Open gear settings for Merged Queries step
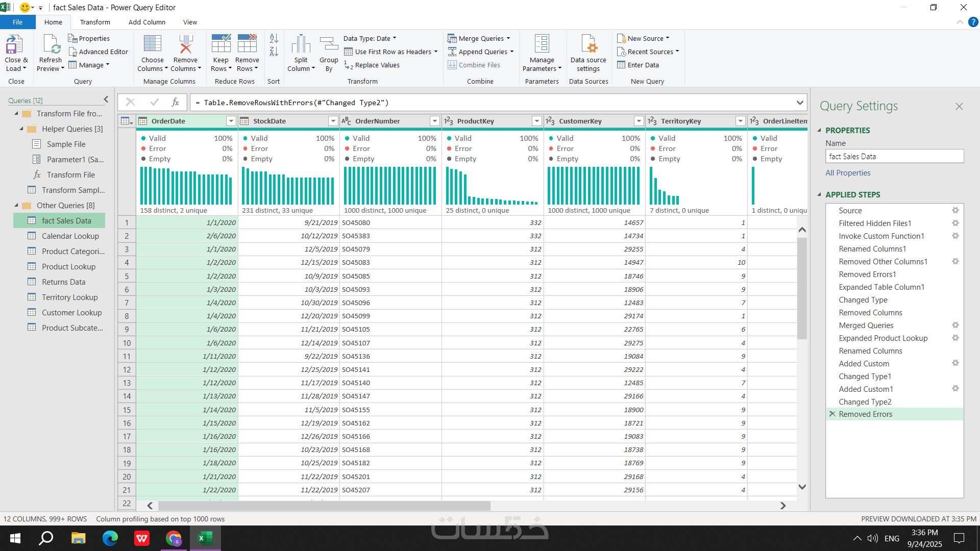 (955, 325)
